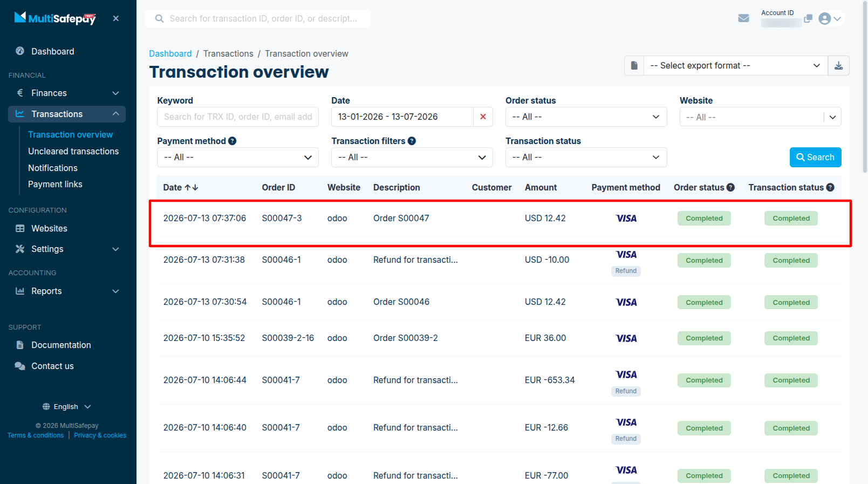Click the Order status column help icon
868x484 pixels.
coord(730,187)
